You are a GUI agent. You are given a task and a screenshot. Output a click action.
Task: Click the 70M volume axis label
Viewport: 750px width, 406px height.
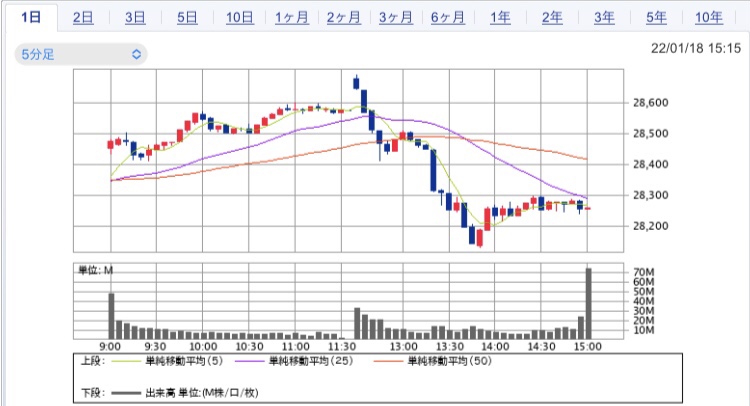(x=643, y=272)
